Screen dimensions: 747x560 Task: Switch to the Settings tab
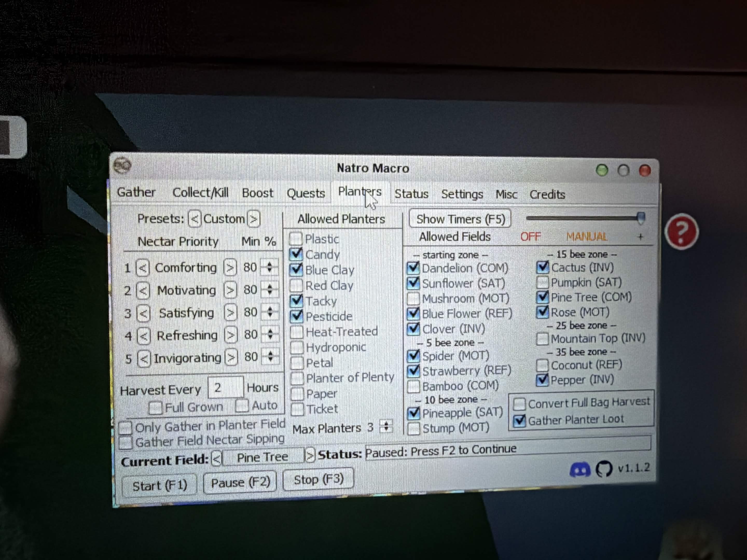click(x=462, y=194)
